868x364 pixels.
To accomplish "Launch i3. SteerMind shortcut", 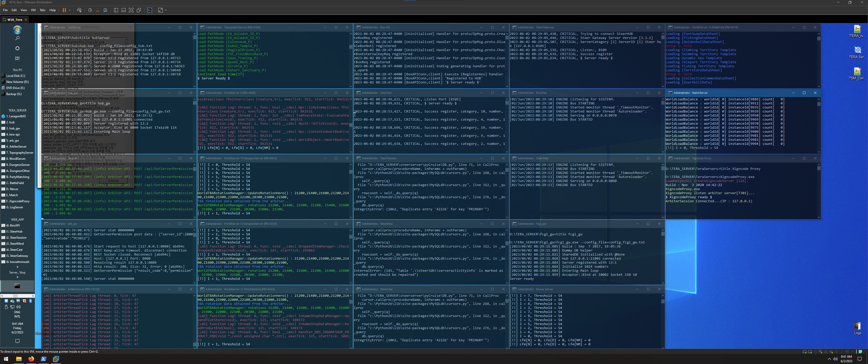I will [13, 244].
